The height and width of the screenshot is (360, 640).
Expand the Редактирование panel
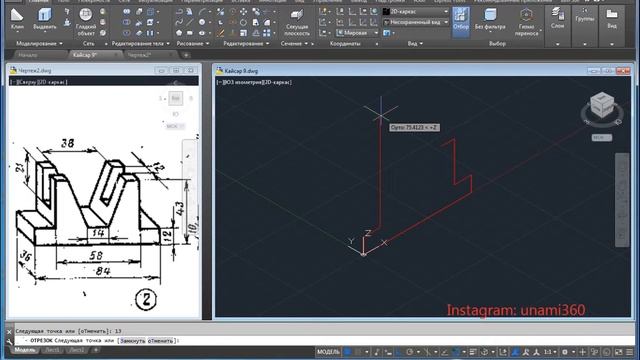point(246,43)
